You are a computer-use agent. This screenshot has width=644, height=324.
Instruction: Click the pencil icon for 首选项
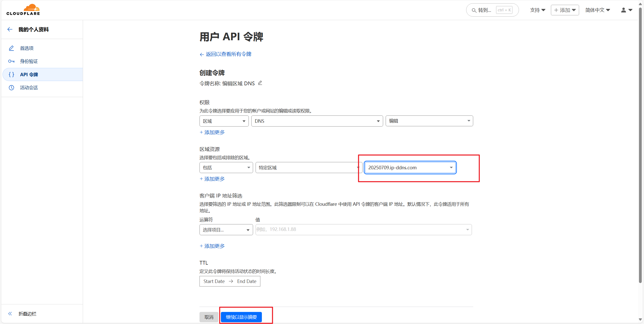click(11, 48)
